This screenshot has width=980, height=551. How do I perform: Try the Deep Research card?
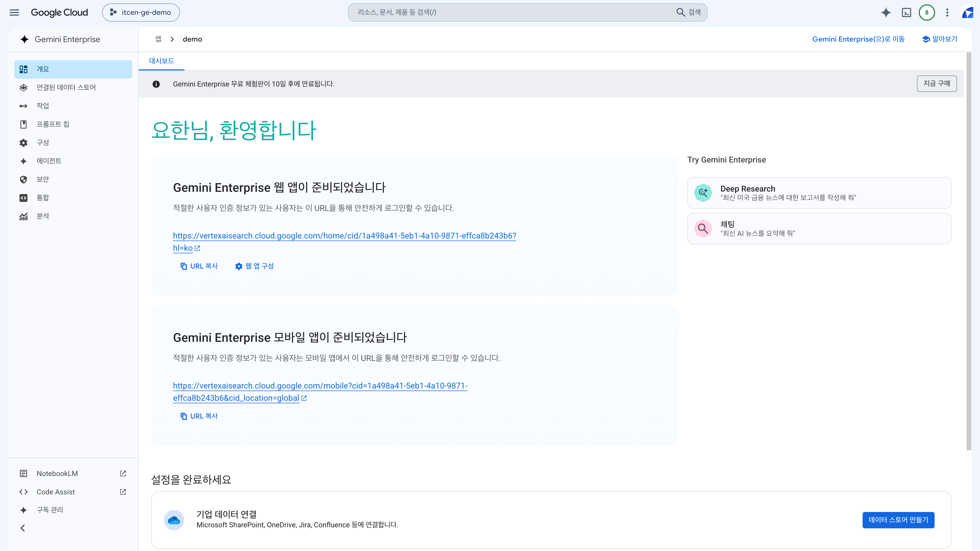(819, 193)
